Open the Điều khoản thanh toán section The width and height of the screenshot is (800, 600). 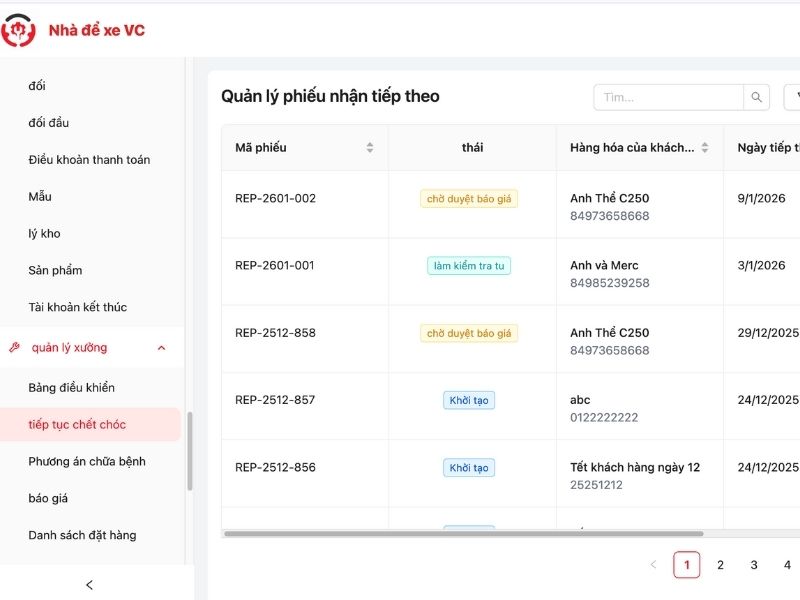89,159
